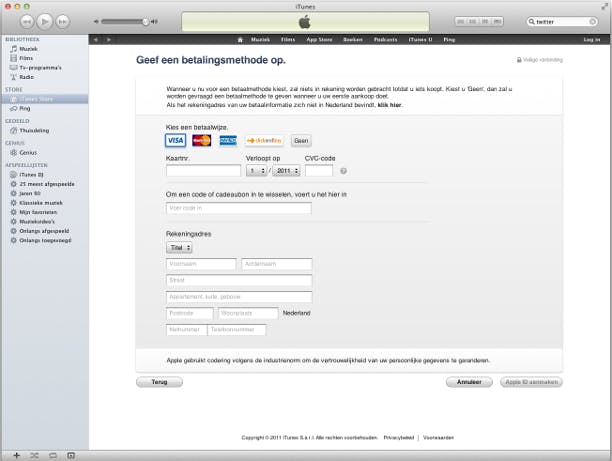This screenshot has height=461, width=612.
Task: Click the CVC-code help question icon
Action: click(x=343, y=171)
